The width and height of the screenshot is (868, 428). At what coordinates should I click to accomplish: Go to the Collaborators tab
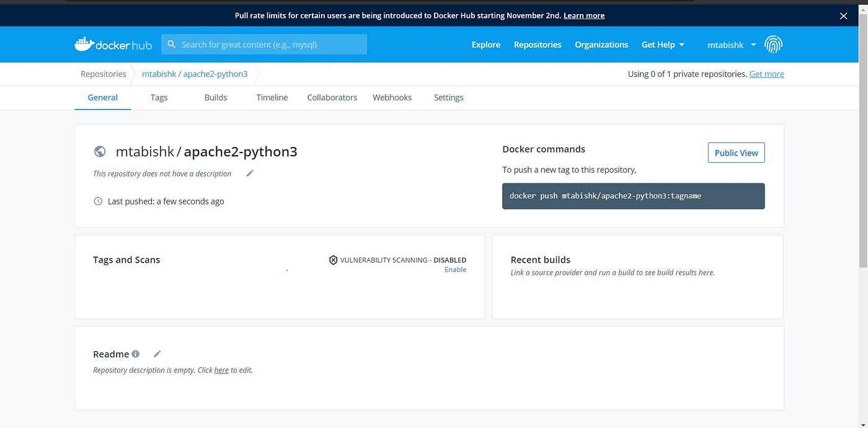(332, 97)
